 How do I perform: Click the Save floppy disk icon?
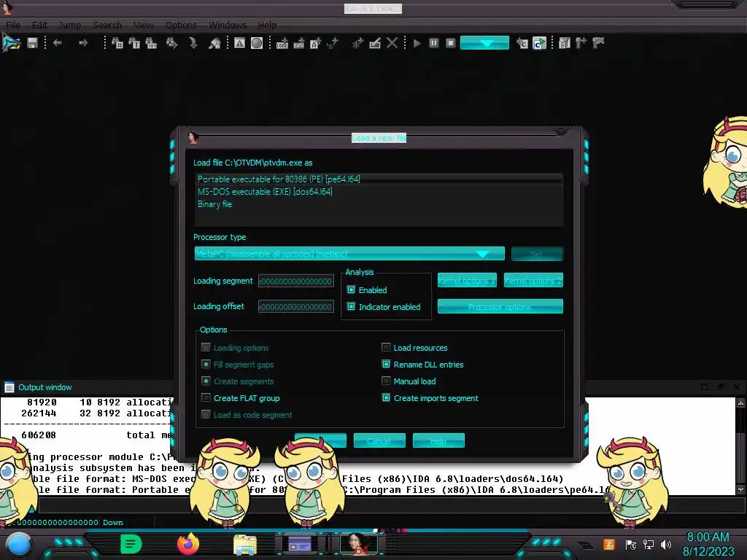coord(32,43)
